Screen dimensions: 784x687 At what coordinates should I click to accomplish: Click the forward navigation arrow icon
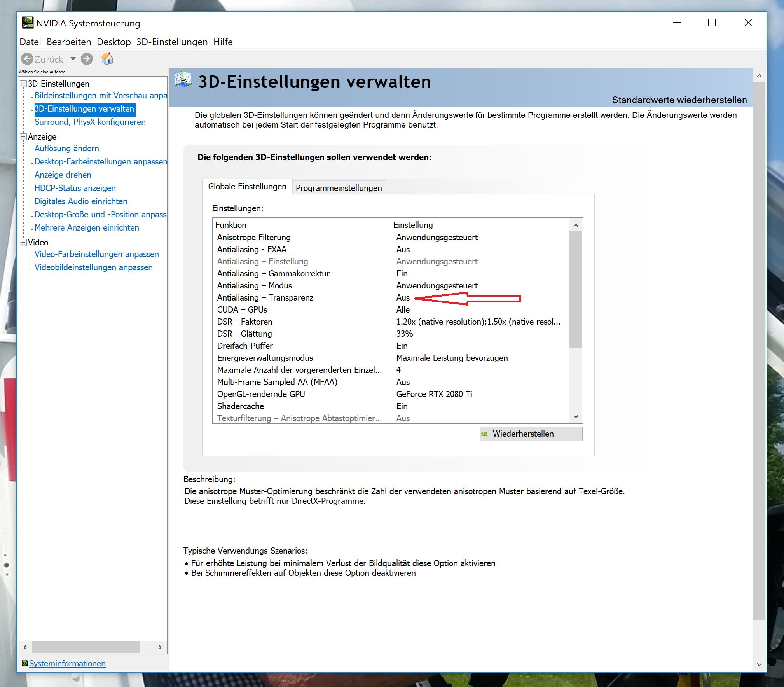coord(87,59)
